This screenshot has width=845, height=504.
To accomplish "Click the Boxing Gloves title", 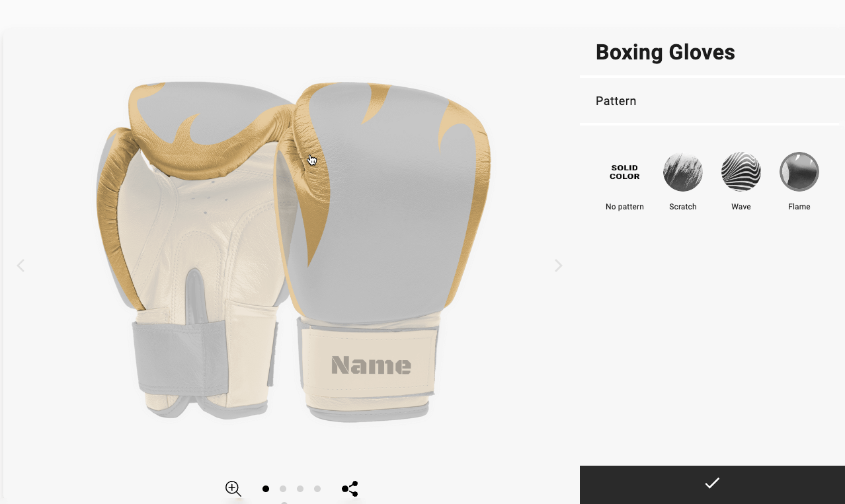I will tap(665, 52).
